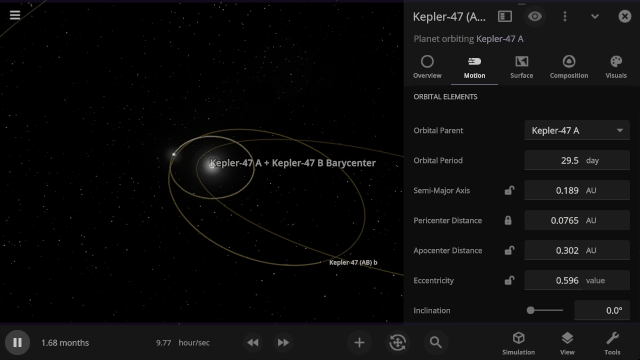This screenshot has width=640, height=360.
Task: Click the Add object plus icon
Action: coord(359,342)
